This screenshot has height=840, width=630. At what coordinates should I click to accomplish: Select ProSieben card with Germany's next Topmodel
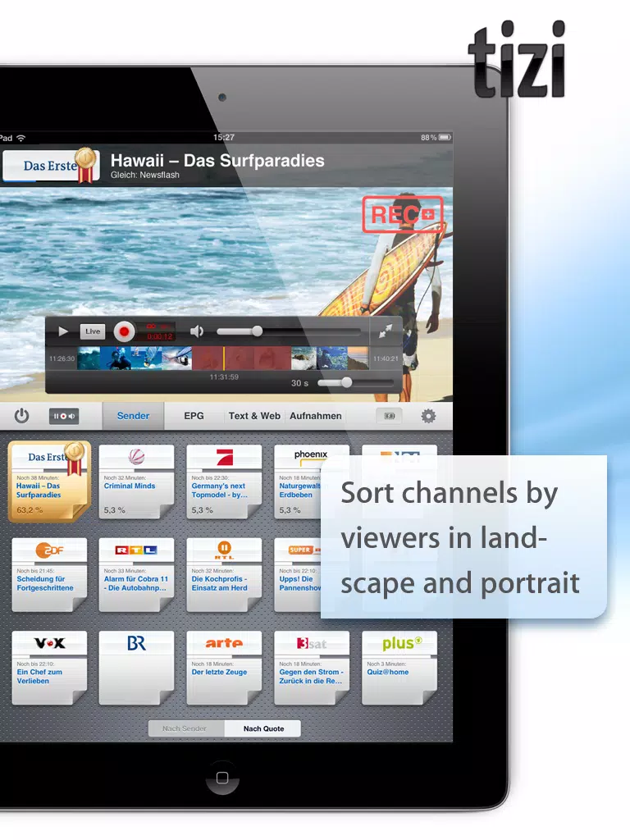point(224,482)
